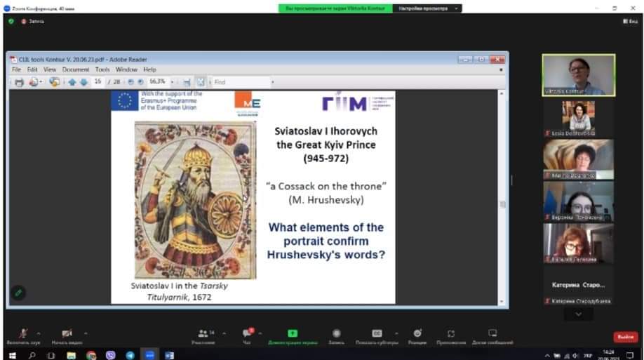
Task: Open the Реакции reactions menu
Action: pyautogui.click(x=417, y=335)
